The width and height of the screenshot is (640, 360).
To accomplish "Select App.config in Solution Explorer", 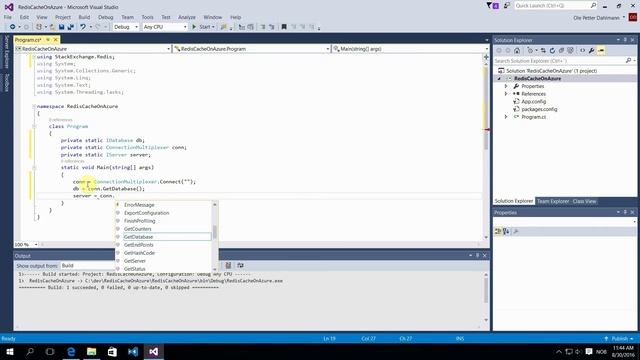I will point(533,102).
